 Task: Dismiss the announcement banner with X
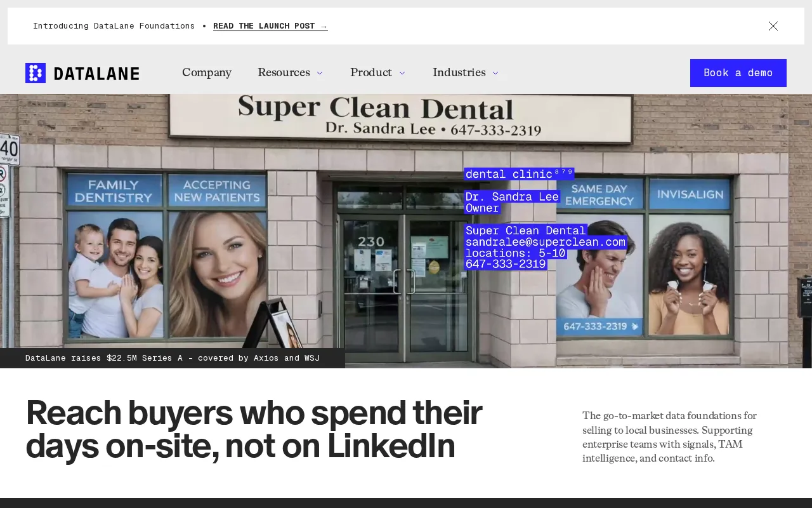click(773, 26)
